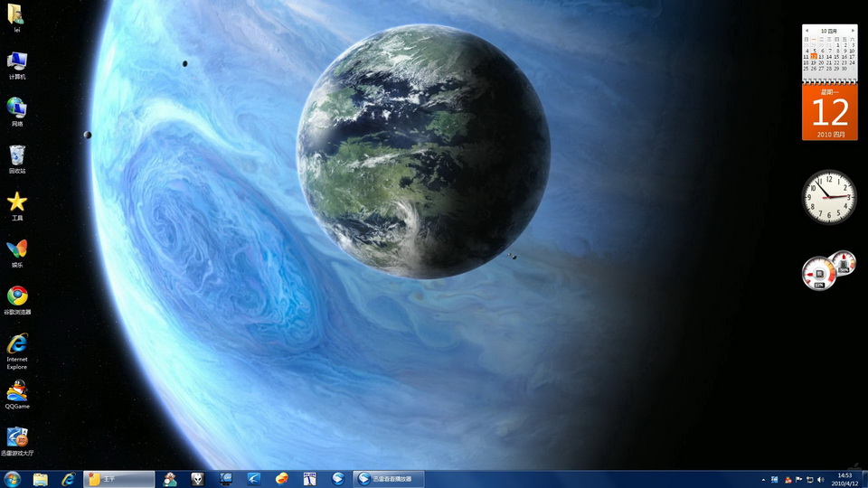
Task: Click the large orange 12 day panel
Action: (830, 112)
